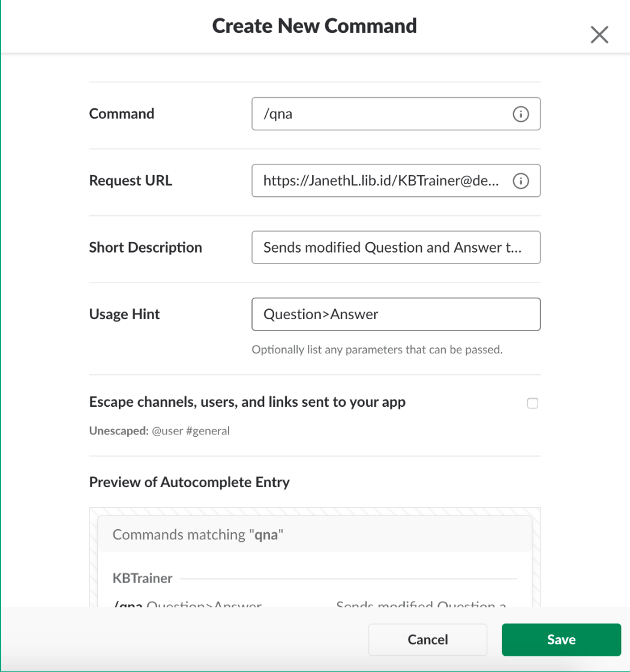The image size is (630, 672).
Task: Click the info icon in Command field
Action: coord(520,114)
